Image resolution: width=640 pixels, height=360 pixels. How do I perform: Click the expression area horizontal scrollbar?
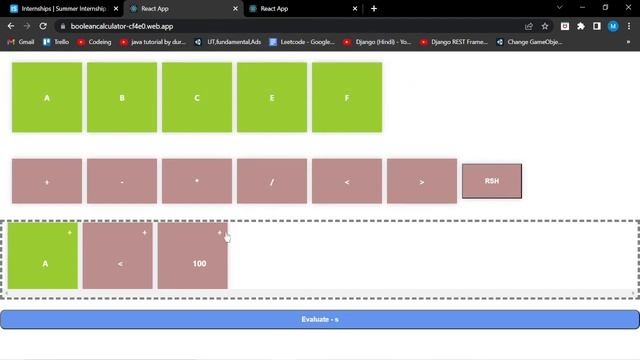[x=320, y=293]
